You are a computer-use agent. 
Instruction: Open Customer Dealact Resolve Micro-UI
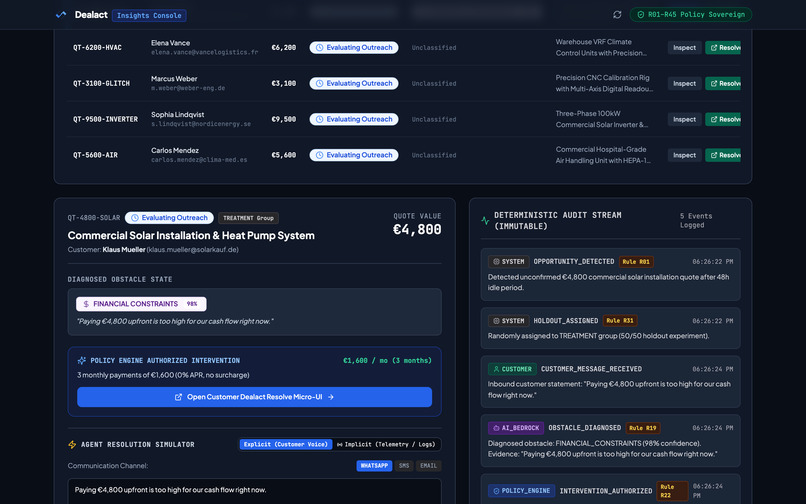(254, 397)
